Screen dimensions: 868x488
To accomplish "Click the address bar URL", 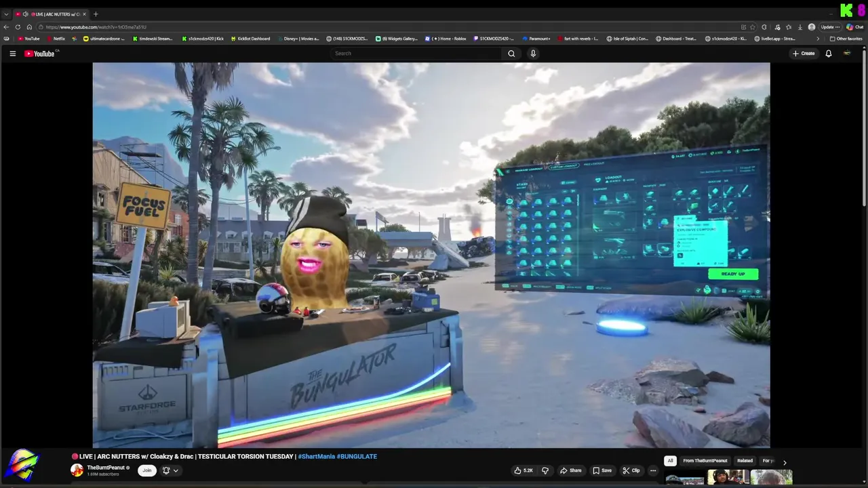I will click(x=96, y=27).
